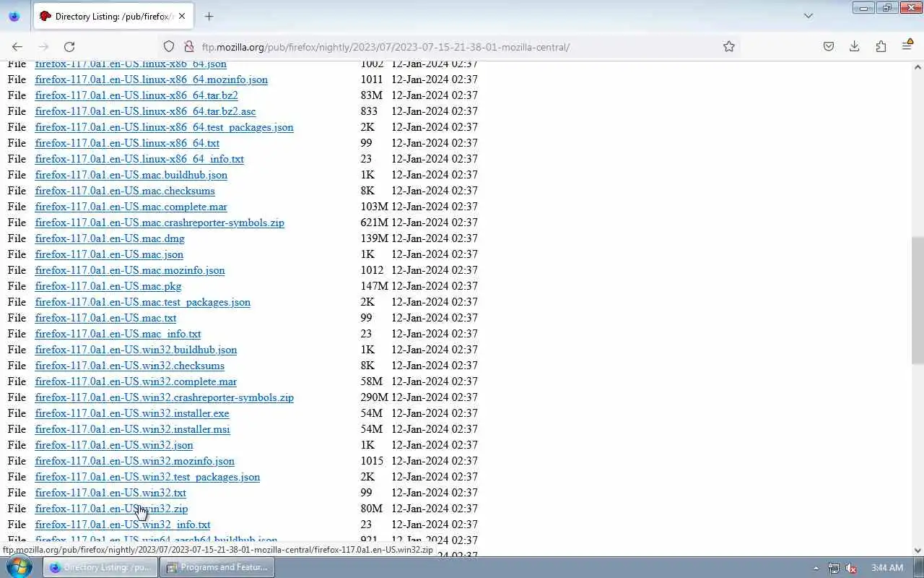This screenshot has width=924, height=578.
Task: Show hidden tray icons arrow
Action: (x=816, y=568)
